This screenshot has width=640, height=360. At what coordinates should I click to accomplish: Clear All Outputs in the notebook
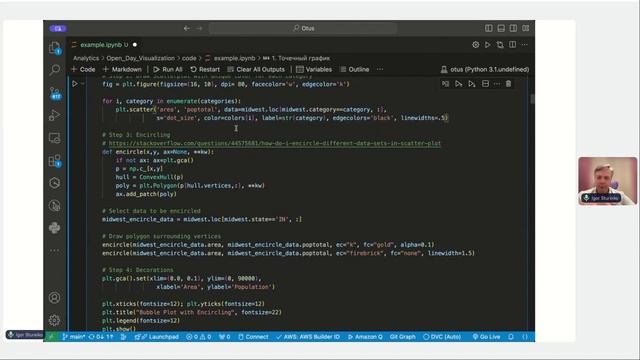pyautogui.click(x=256, y=69)
